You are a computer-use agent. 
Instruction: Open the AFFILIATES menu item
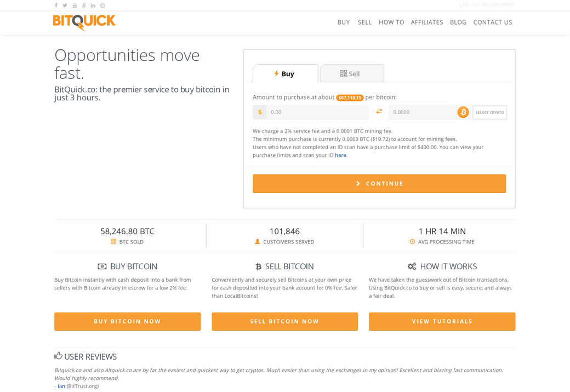tap(427, 22)
